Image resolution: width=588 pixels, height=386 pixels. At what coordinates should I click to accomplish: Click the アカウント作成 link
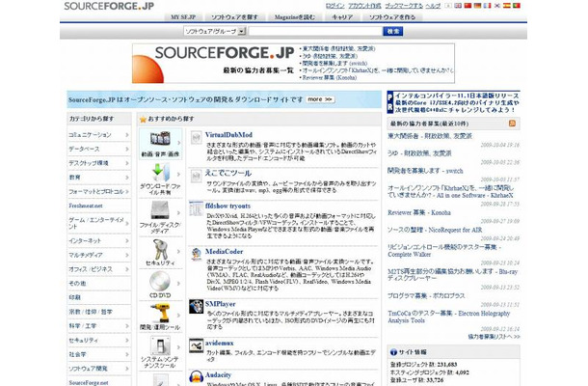point(364,6)
